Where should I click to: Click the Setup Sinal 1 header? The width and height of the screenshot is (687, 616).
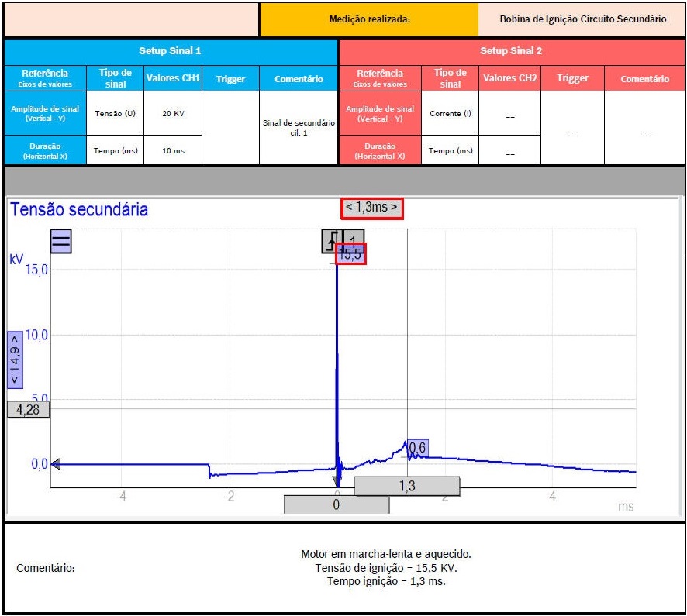pos(171,51)
